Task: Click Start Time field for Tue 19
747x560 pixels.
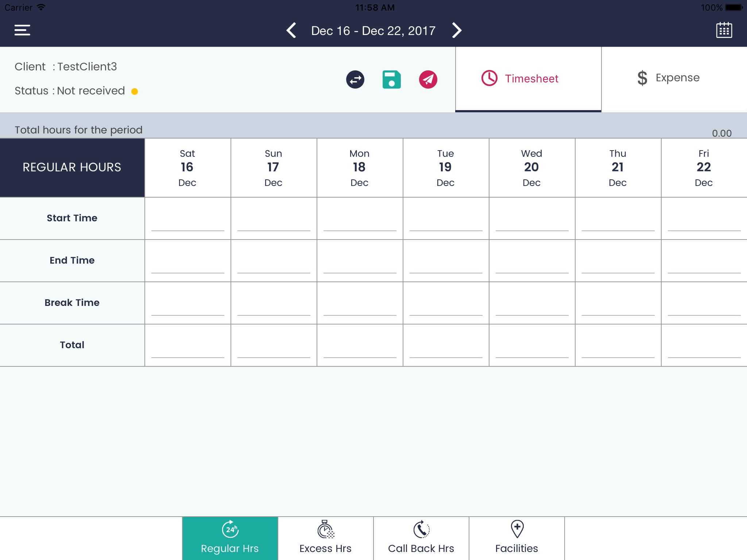Action: point(446,218)
